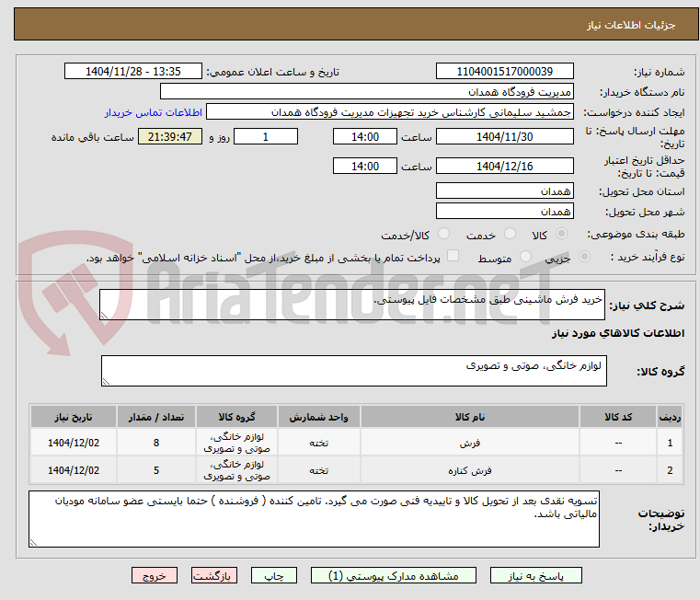The width and height of the screenshot is (700, 600).
Task: Click the واحد شمارش column header
Action: (x=319, y=417)
